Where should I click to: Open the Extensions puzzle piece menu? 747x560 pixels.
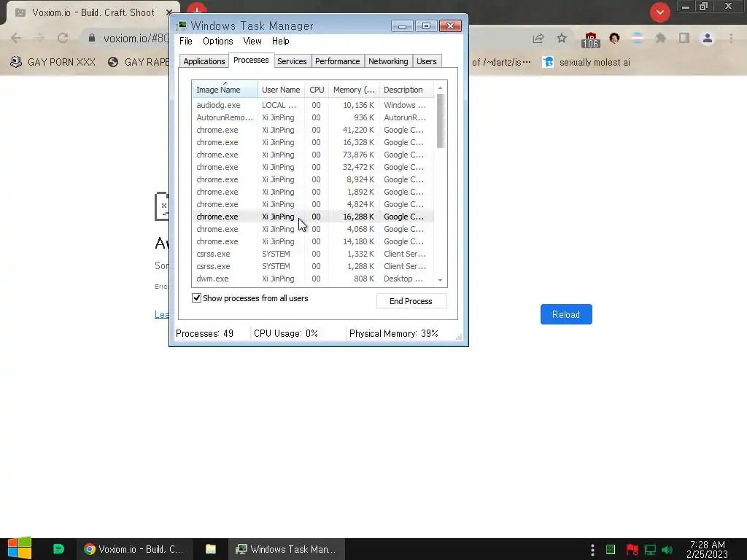click(661, 38)
